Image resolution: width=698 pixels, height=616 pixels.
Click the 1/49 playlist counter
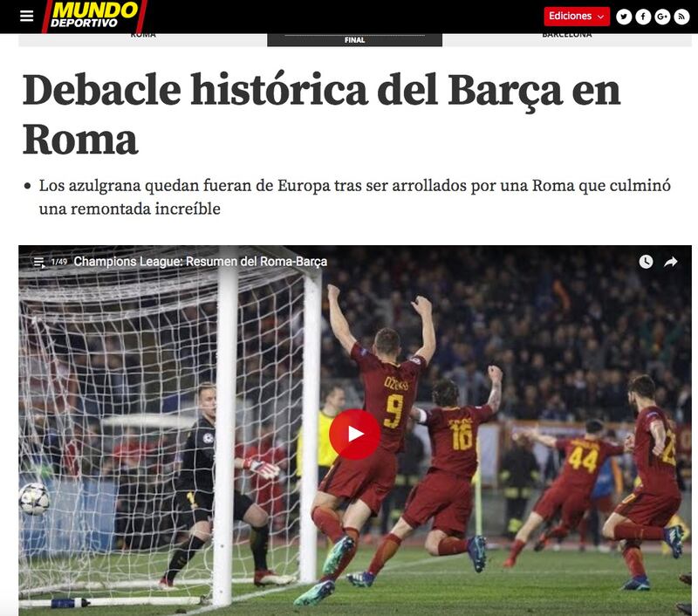[x=58, y=262]
